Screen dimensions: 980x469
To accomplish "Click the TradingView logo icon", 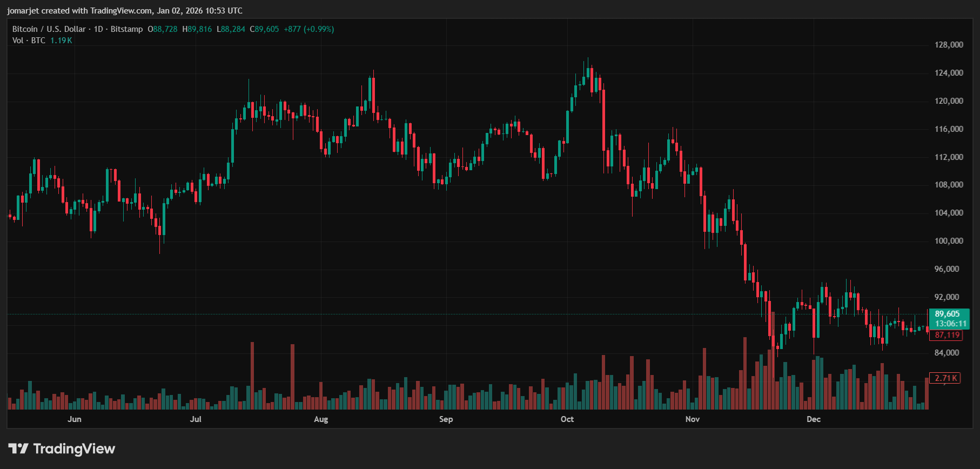I will tap(18, 448).
